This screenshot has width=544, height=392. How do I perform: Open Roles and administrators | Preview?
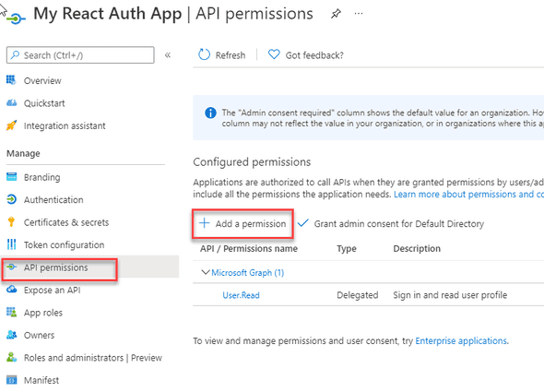pos(92,358)
